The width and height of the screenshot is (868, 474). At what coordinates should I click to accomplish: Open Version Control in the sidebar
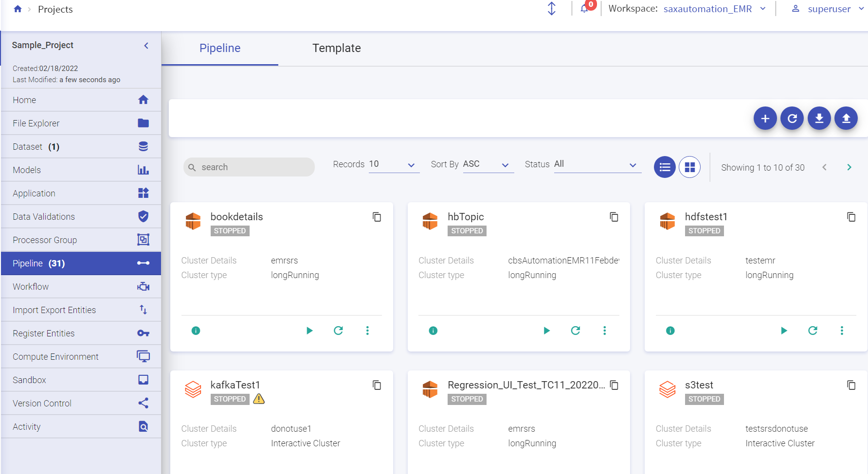tap(81, 403)
